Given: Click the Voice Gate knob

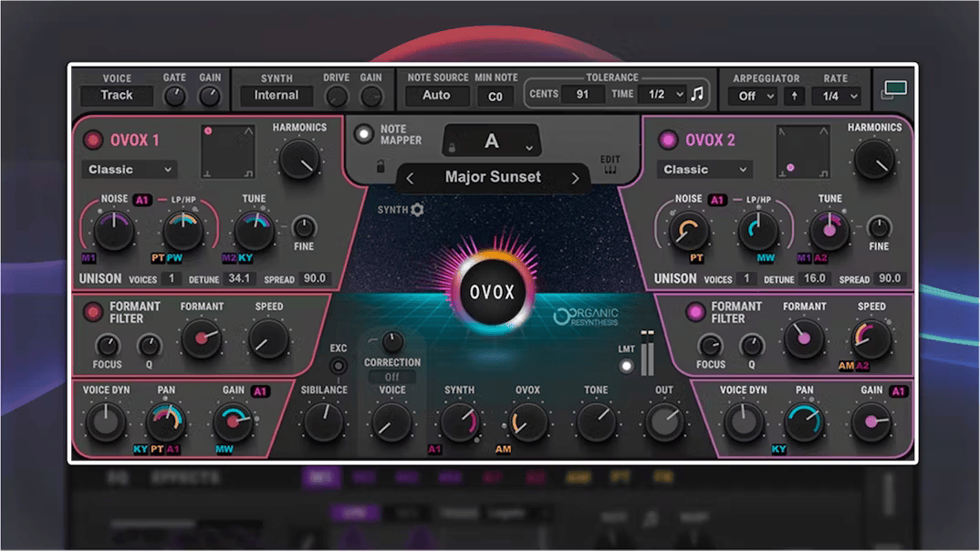Looking at the screenshot, I should 175,96.
